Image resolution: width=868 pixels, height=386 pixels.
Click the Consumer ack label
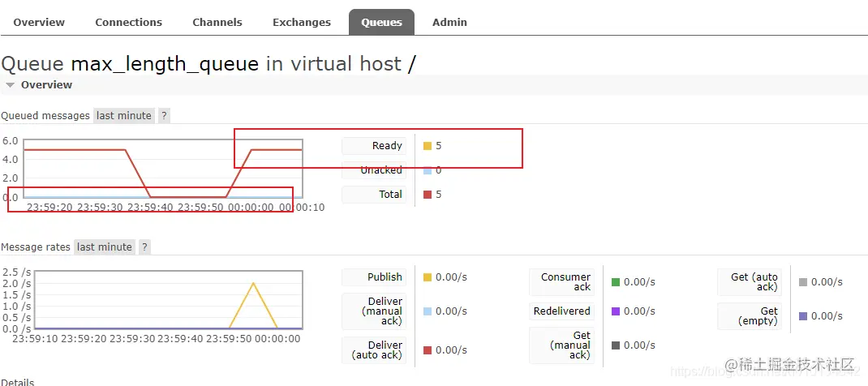point(562,282)
